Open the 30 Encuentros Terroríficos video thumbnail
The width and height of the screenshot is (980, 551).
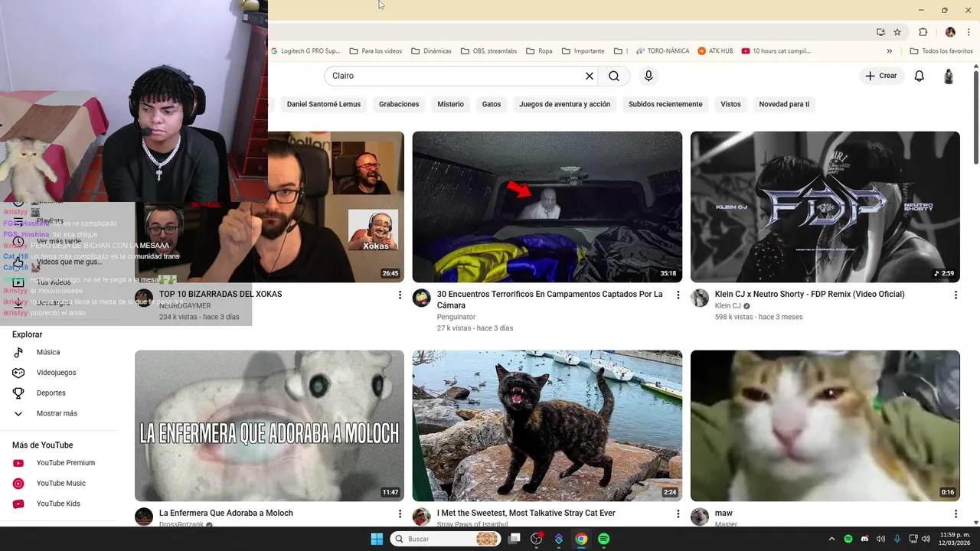(547, 207)
